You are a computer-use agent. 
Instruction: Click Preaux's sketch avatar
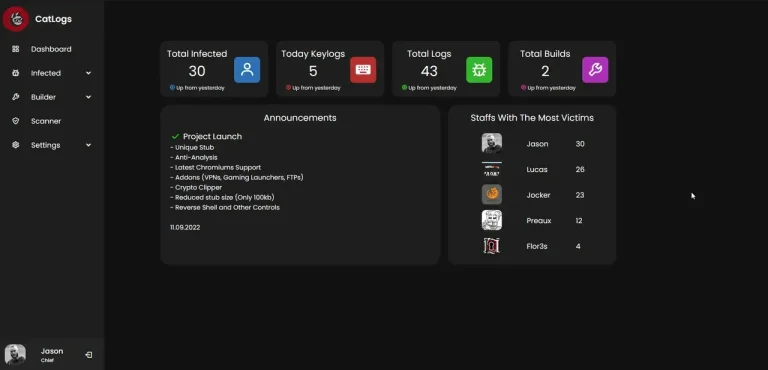pyautogui.click(x=492, y=220)
